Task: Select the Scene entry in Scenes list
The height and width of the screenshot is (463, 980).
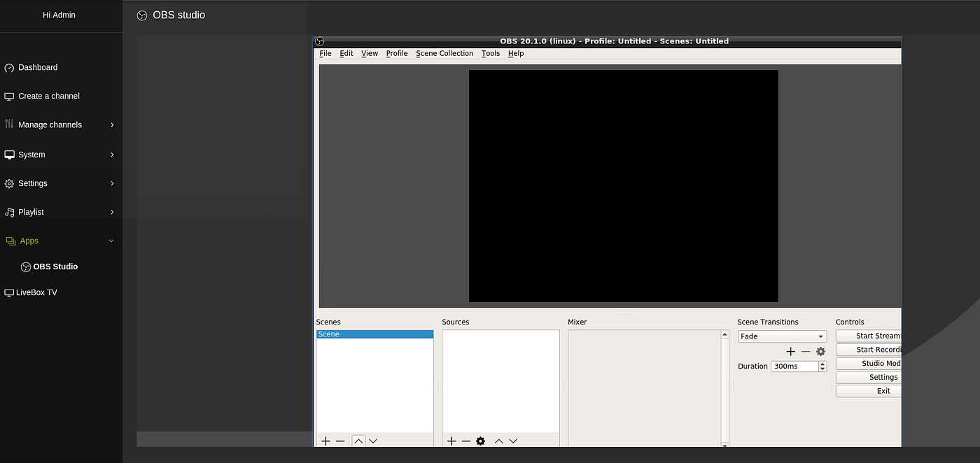Action: (375, 334)
